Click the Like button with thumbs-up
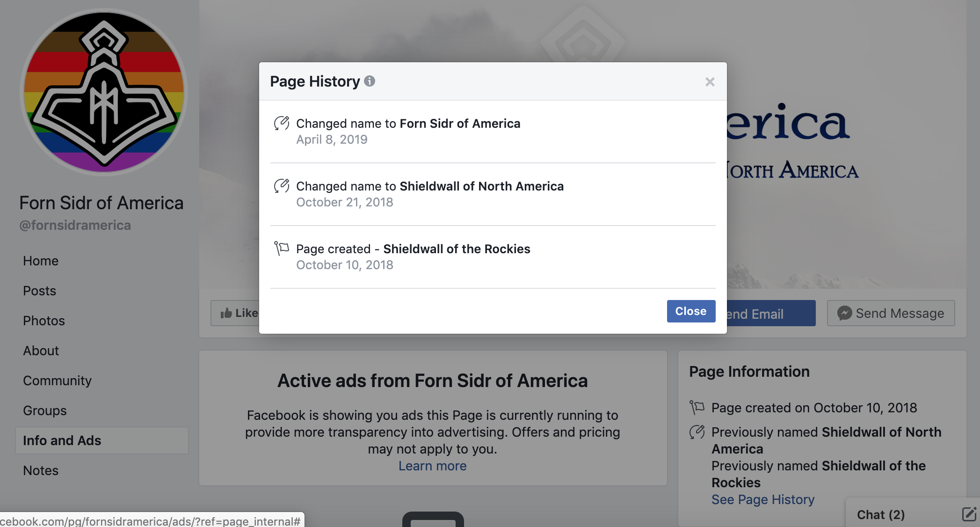 tap(235, 313)
